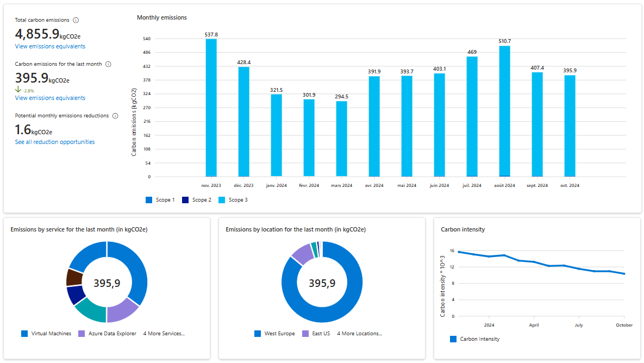The width and height of the screenshot is (644, 363).
Task: Open View emissions equivalents under total emissions
Action: [x=50, y=47]
